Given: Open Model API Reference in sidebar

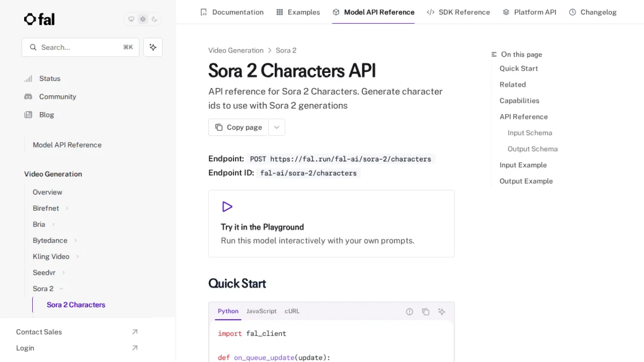Looking at the screenshot, I should tap(67, 145).
